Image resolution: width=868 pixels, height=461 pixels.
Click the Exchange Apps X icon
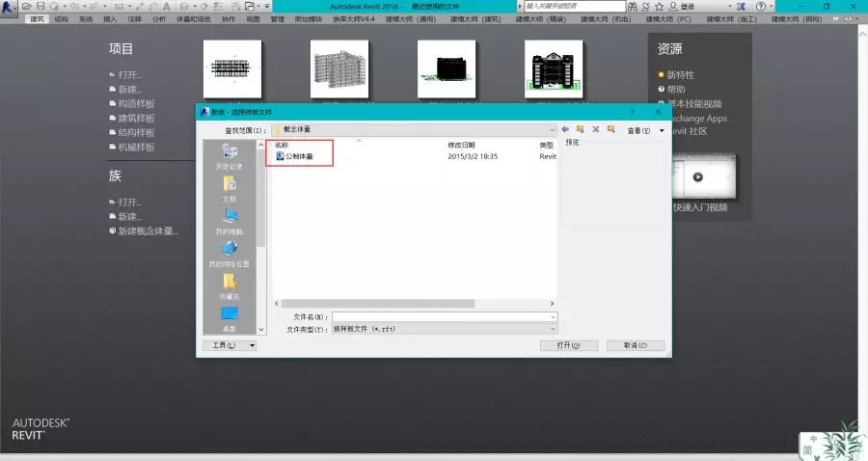pyautogui.click(x=741, y=6)
